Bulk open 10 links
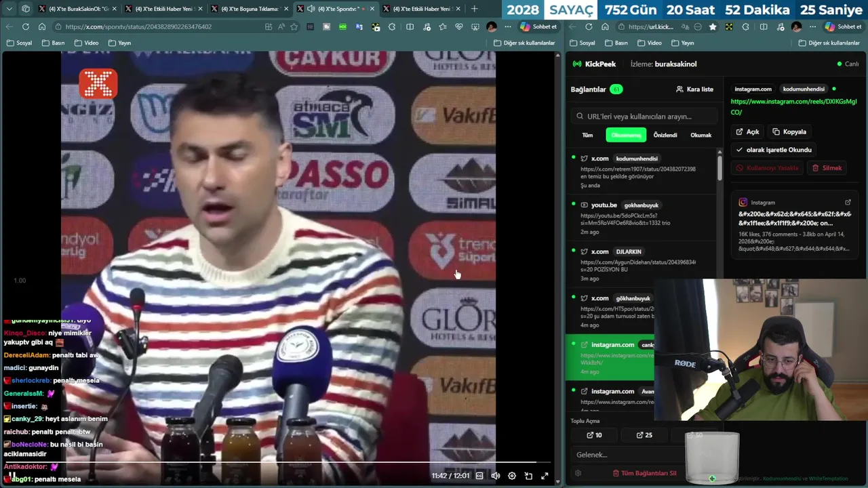 coord(594,435)
